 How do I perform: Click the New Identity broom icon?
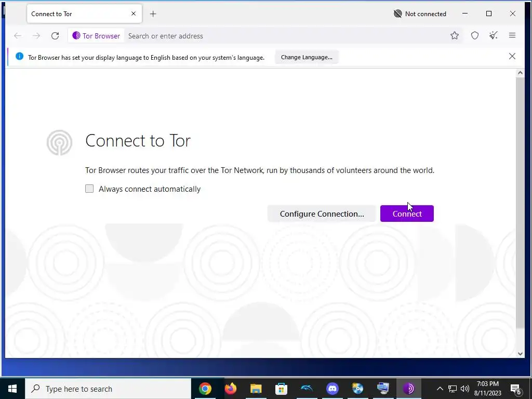(x=494, y=35)
